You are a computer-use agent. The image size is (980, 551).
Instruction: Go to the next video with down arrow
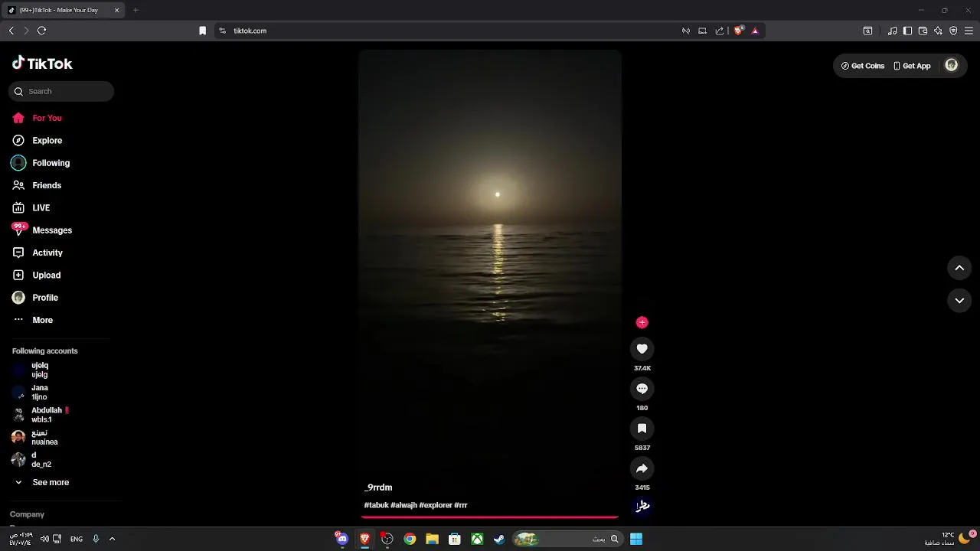pyautogui.click(x=959, y=301)
